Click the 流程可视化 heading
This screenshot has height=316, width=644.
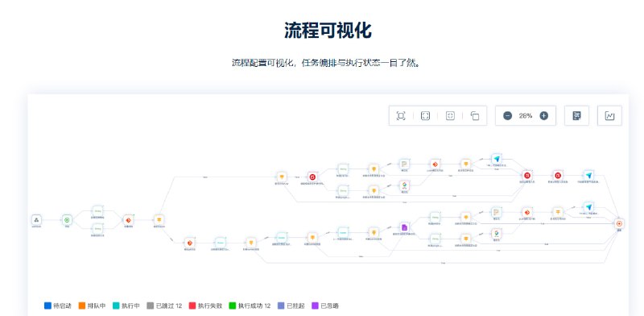pyautogui.click(x=328, y=30)
